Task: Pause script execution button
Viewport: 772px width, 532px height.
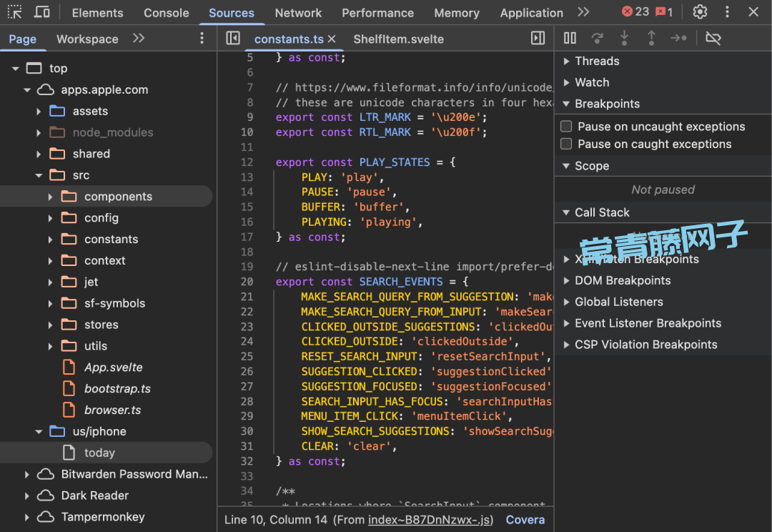Action: tap(570, 39)
